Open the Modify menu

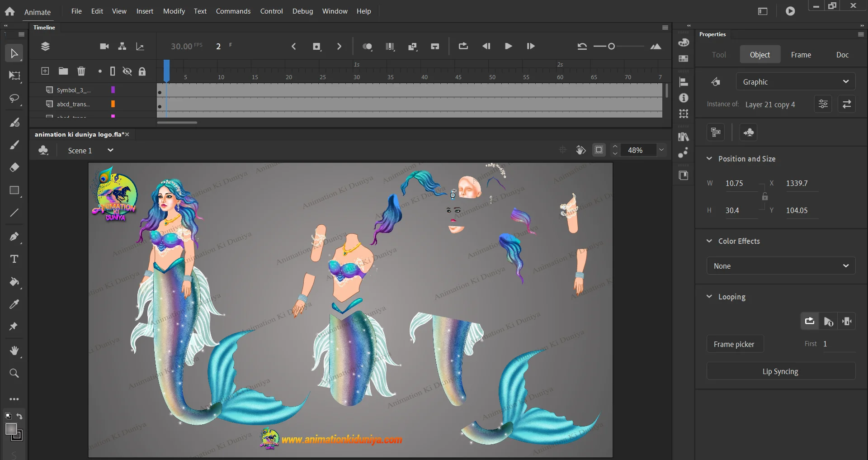click(x=174, y=11)
